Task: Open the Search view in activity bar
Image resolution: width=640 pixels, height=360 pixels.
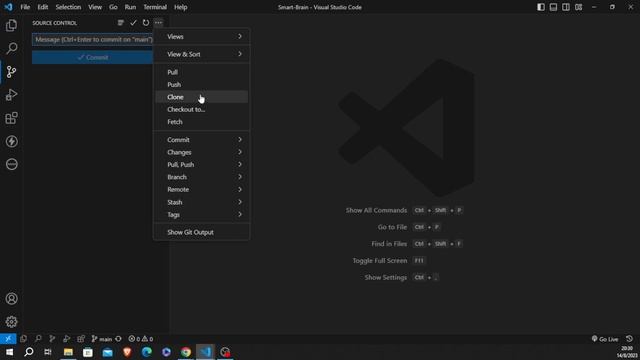Action: [x=11, y=48]
